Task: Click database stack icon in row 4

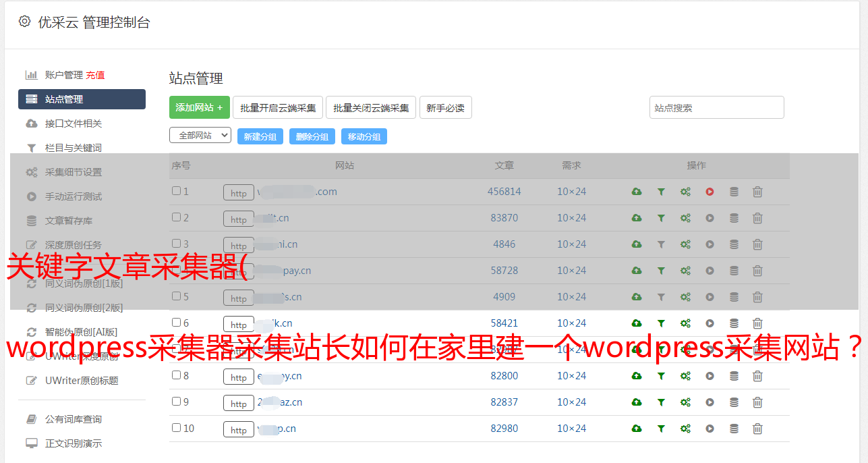Action: pyautogui.click(x=734, y=271)
